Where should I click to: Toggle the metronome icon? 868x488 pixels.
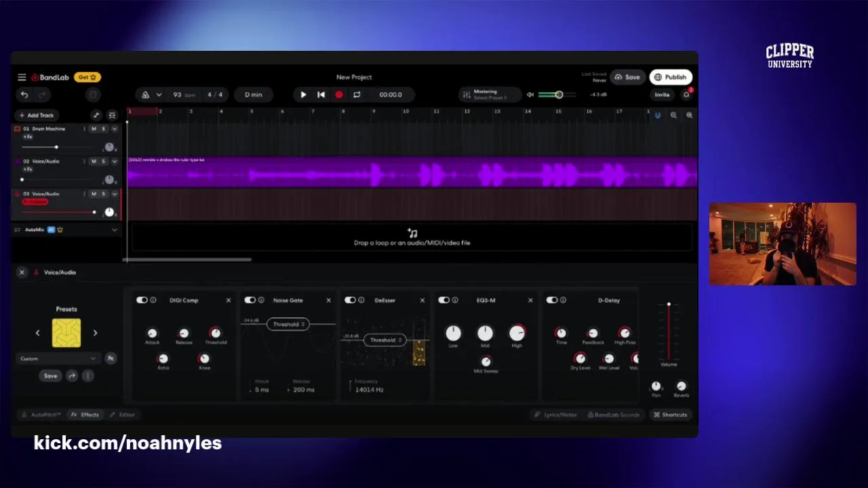pos(145,95)
